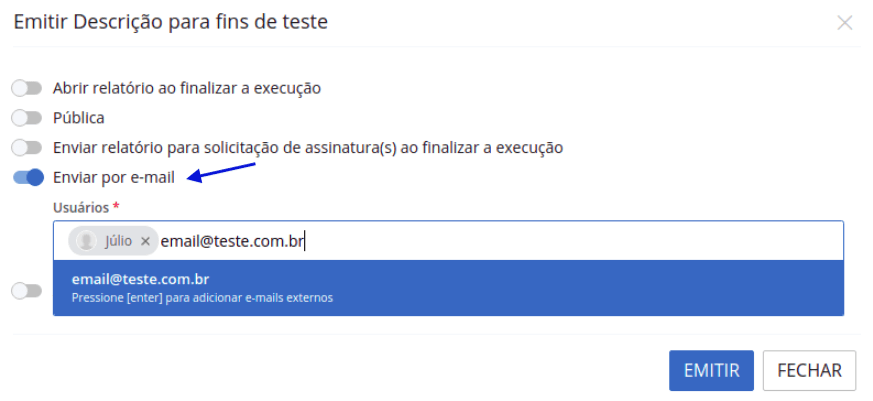Click the 'Pressione [enter]' hint text
This screenshot has width=873, height=401.
(202, 297)
